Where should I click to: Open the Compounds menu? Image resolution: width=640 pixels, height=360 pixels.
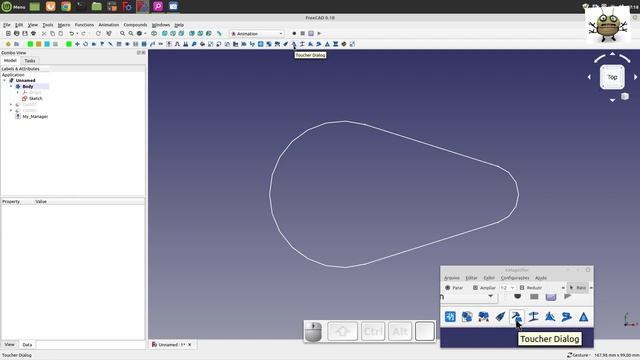pos(135,25)
